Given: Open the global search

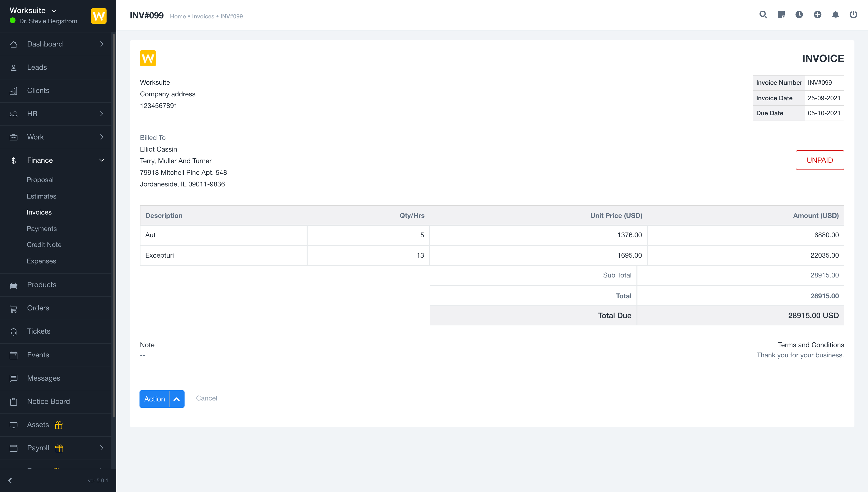Looking at the screenshot, I should [763, 15].
